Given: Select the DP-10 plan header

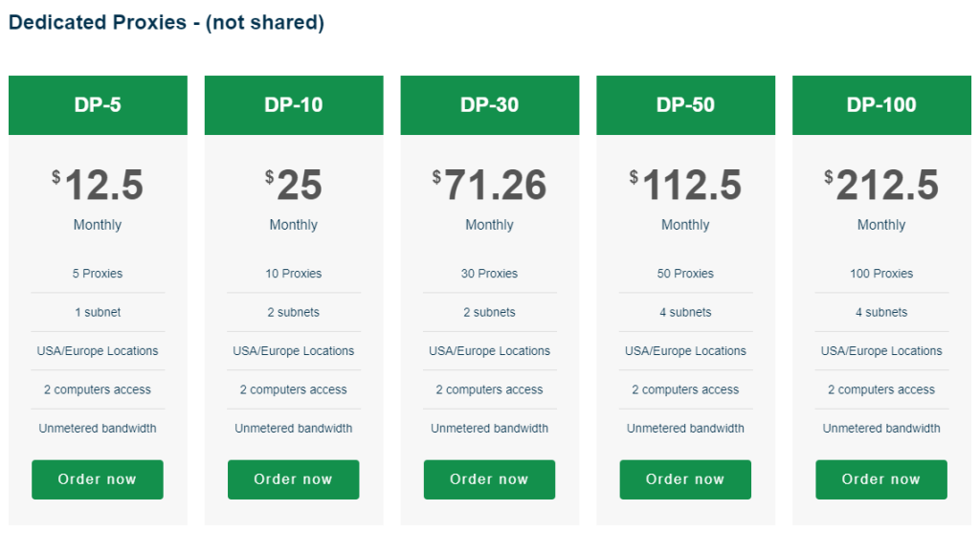Looking at the screenshot, I should tap(294, 105).
